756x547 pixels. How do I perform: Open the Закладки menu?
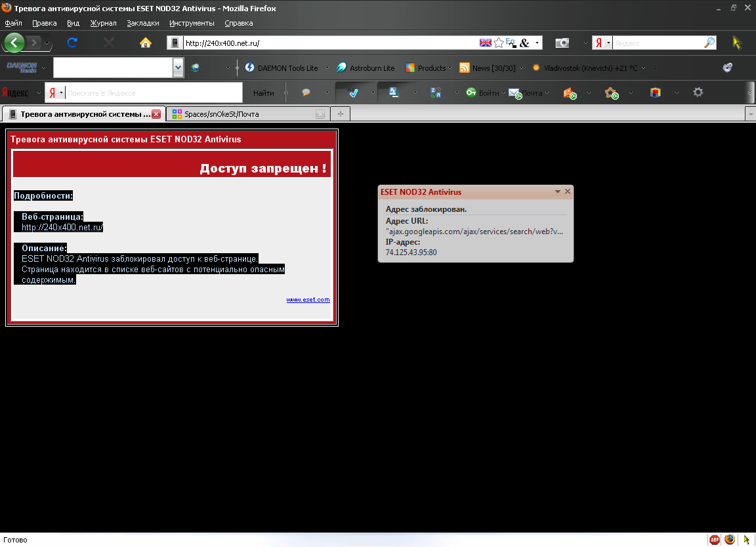tap(142, 23)
